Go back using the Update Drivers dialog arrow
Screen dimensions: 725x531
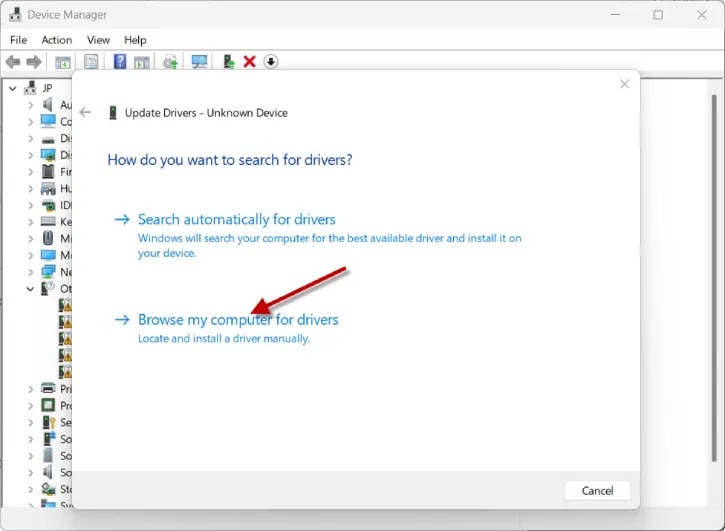coord(85,112)
